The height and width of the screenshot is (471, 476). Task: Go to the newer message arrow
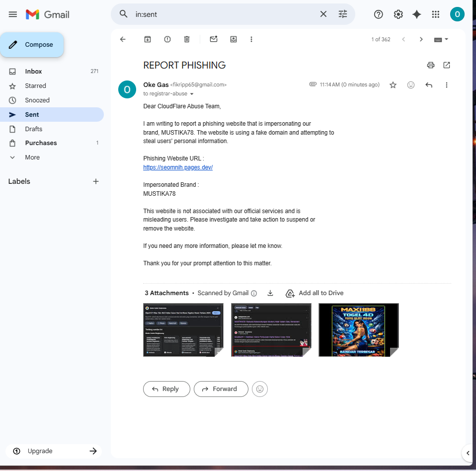[403, 39]
